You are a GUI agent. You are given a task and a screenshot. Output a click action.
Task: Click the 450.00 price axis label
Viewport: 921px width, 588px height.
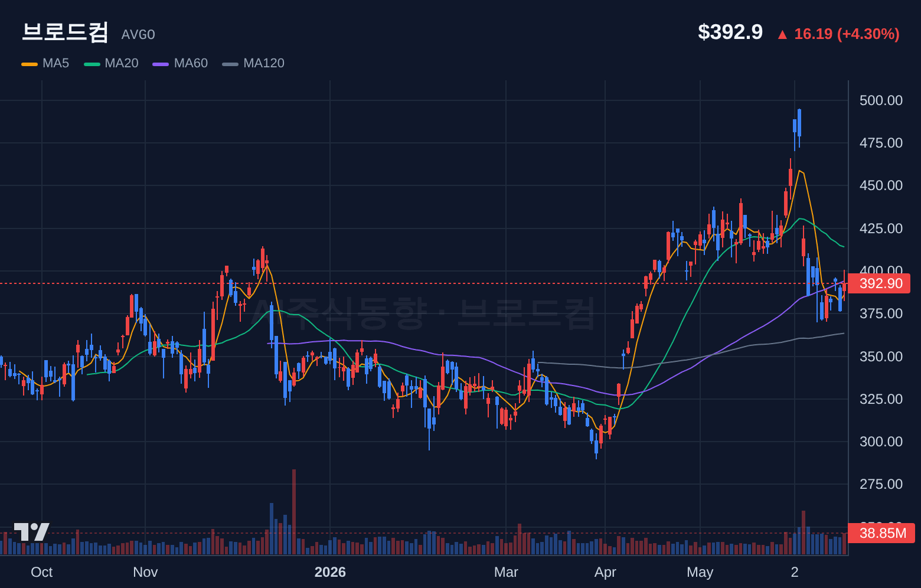pos(881,185)
